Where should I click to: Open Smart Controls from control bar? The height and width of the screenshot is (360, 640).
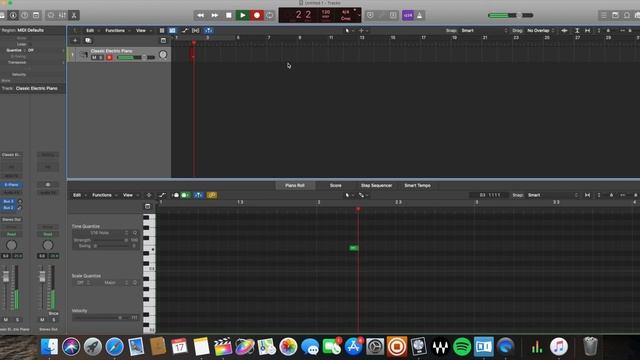(x=51, y=16)
